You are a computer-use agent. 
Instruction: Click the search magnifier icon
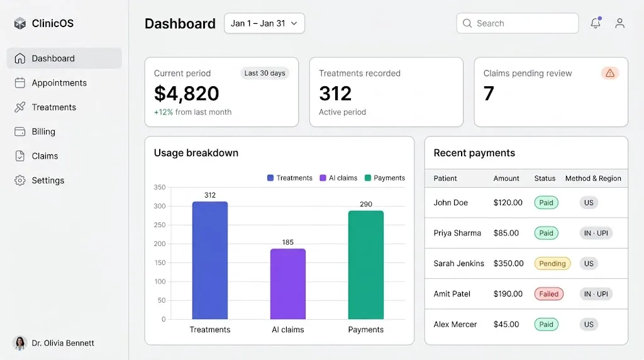[467, 23]
